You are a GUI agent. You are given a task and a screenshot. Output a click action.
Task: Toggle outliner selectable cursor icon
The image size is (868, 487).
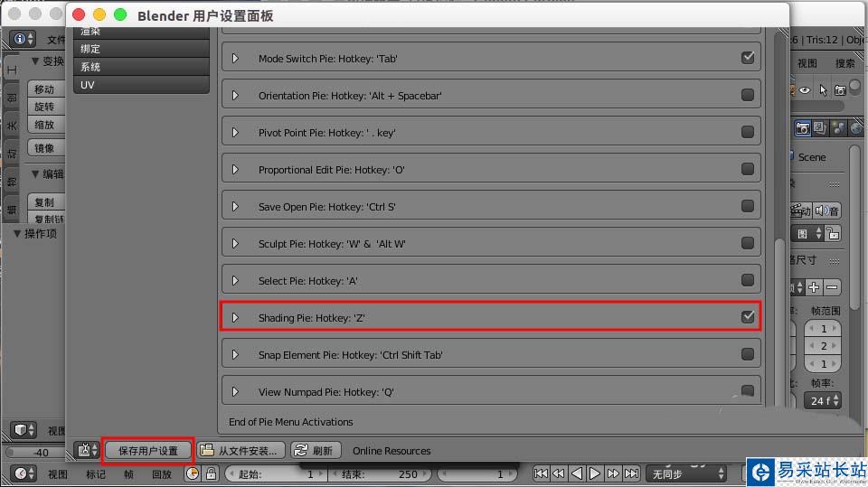pos(823,90)
